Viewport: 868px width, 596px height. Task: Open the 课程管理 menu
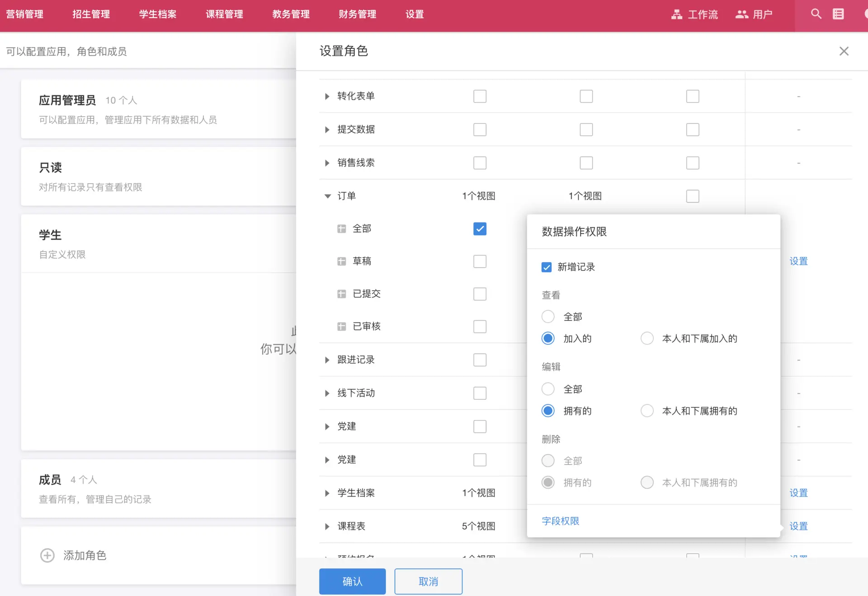(x=224, y=14)
